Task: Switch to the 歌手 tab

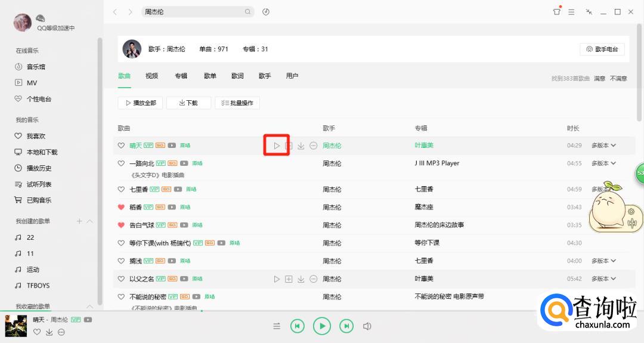Action: (x=265, y=76)
